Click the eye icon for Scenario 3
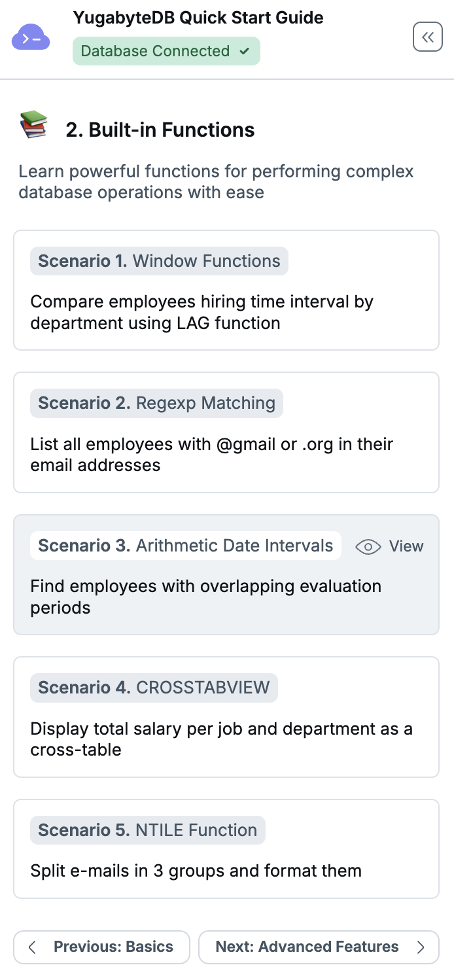Screen dimensions: 454x980 (368, 547)
